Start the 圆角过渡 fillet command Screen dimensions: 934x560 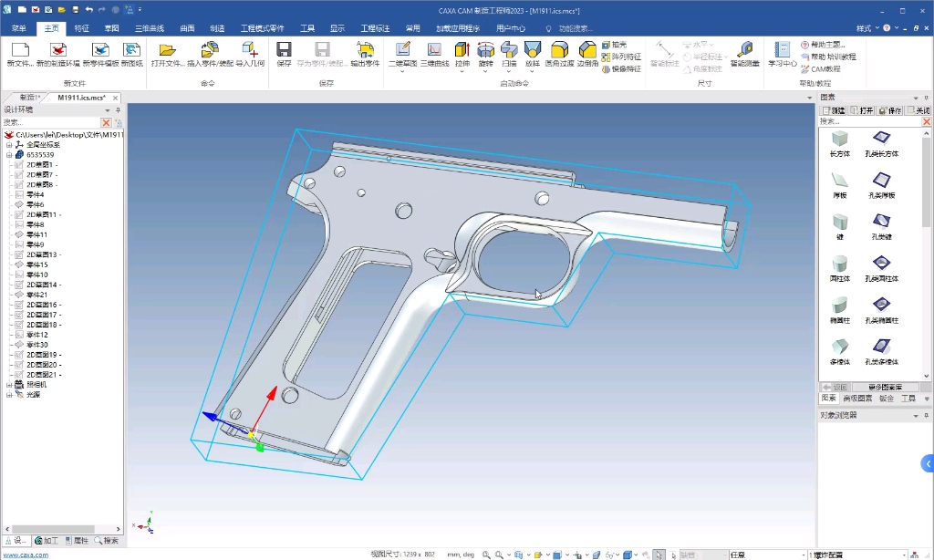[559, 54]
